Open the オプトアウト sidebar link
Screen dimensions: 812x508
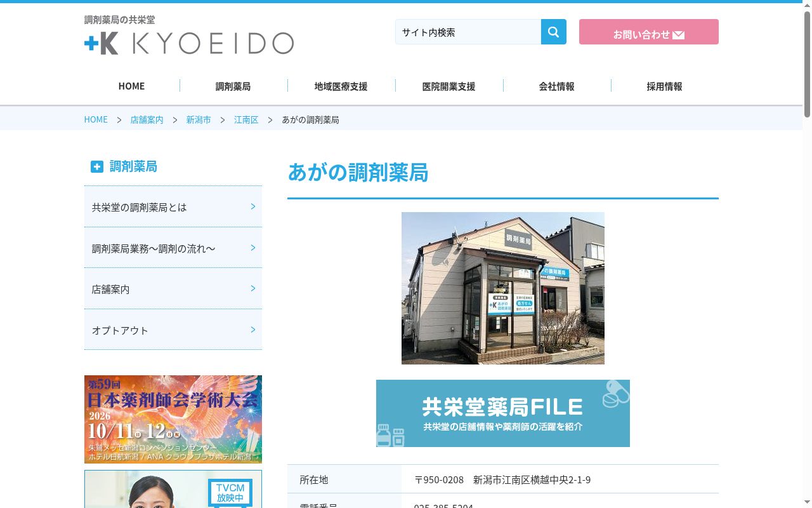click(x=173, y=330)
